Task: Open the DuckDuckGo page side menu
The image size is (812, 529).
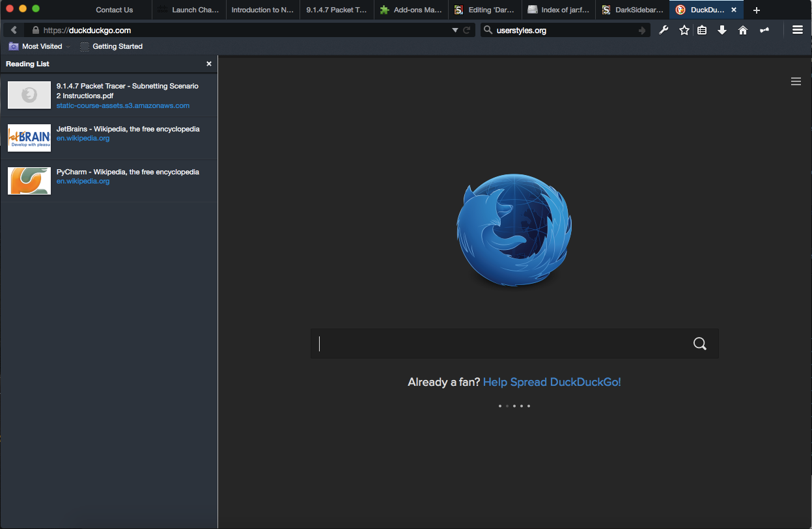Action: [796, 81]
